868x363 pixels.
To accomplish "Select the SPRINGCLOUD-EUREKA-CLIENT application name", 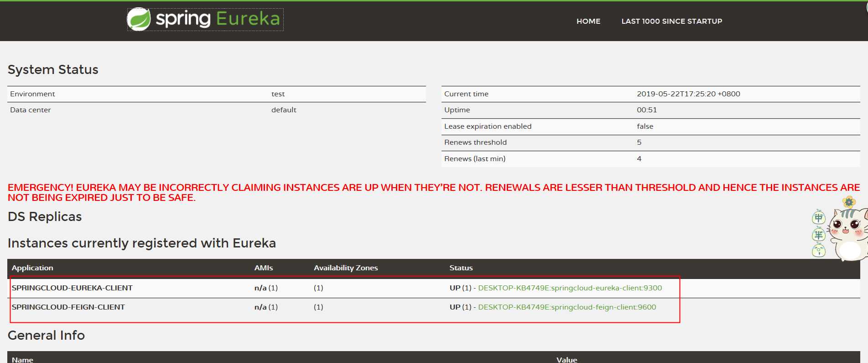I will point(72,288).
